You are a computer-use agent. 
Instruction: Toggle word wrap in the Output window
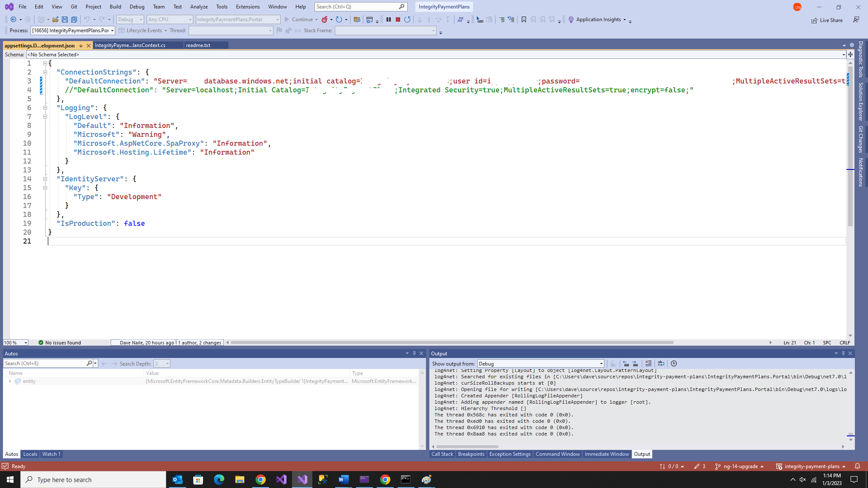click(661, 363)
